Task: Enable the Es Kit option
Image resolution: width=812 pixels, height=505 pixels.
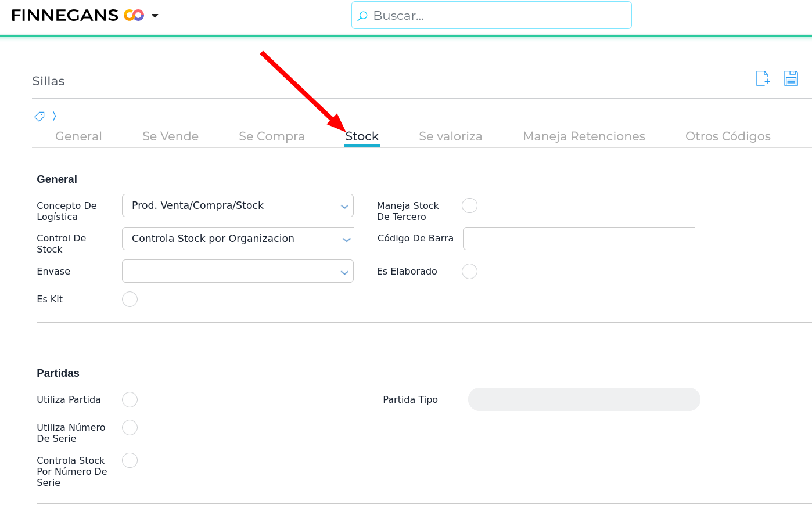Action: coord(130,299)
